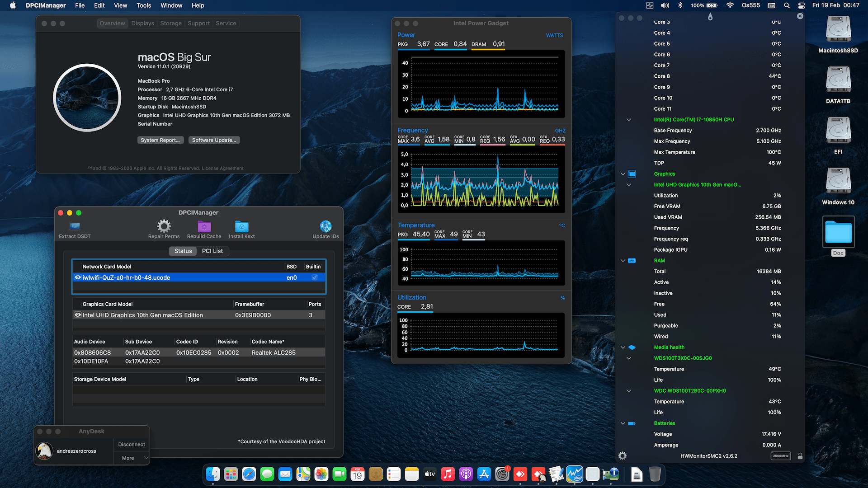The width and height of the screenshot is (868, 488).
Task: Switch to PCI List tab in DPCIManager
Action: (212, 251)
